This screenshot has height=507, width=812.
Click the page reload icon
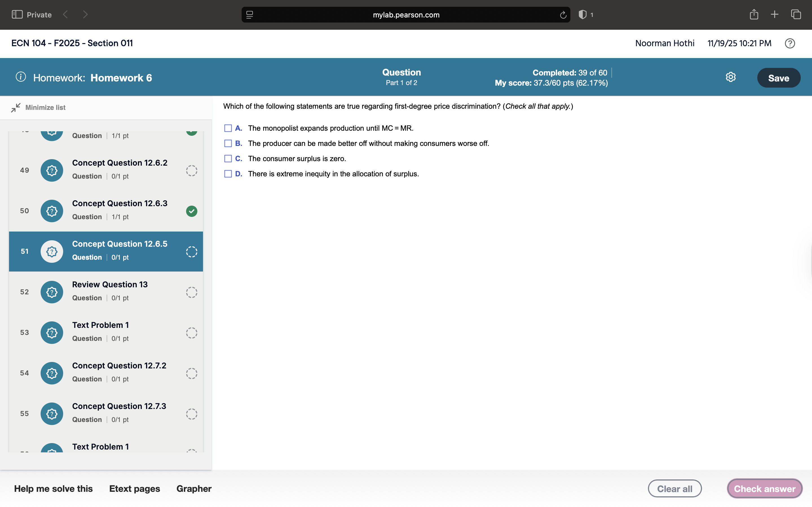click(563, 15)
